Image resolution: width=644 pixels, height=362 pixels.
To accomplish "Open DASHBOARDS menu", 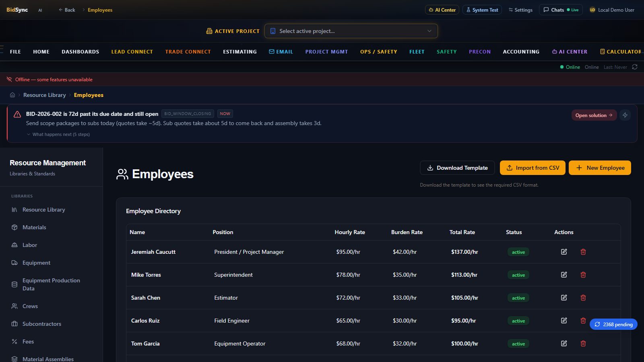I will (x=80, y=51).
